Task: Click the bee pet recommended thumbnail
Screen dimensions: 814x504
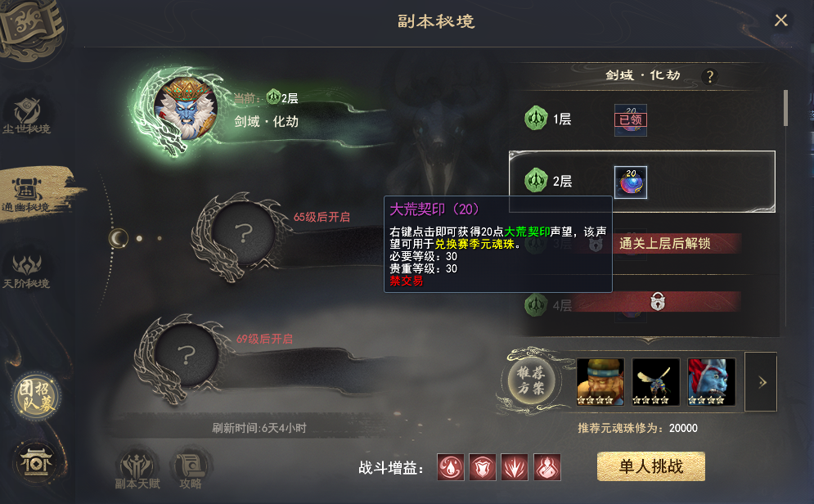Action: point(655,382)
